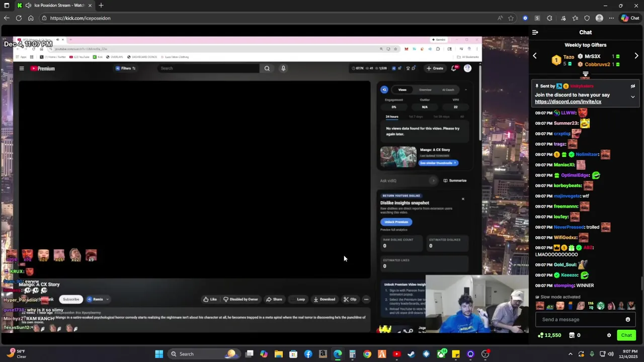Select the vidIQ Overview tab
The width and height of the screenshot is (644, 362).
(x=425, y=89)
